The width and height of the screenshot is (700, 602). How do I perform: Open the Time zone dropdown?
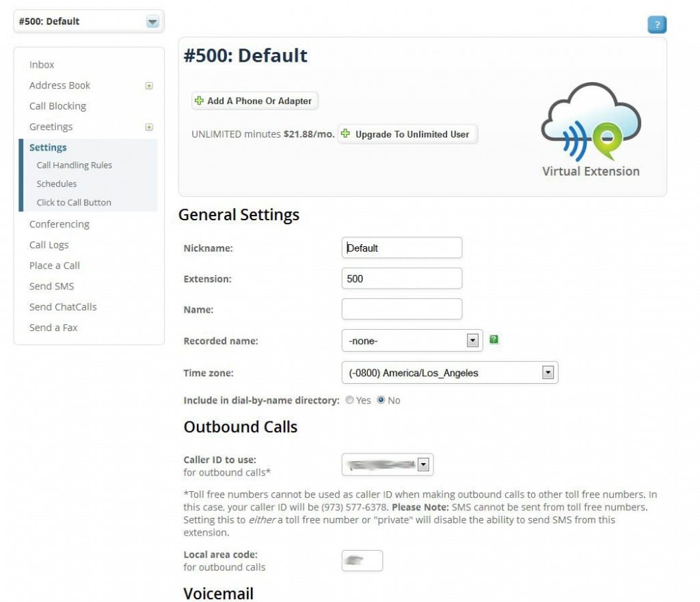(x=547, y=371)
